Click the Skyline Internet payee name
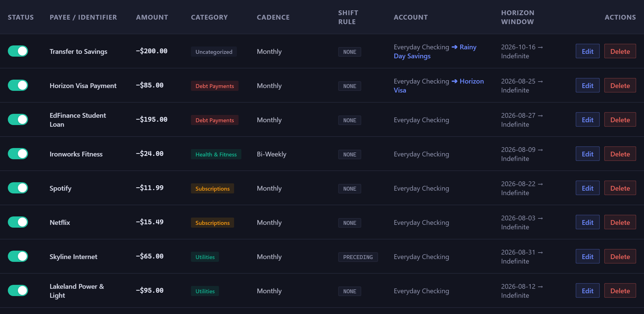644x314 pixels. tap(73, 257)
